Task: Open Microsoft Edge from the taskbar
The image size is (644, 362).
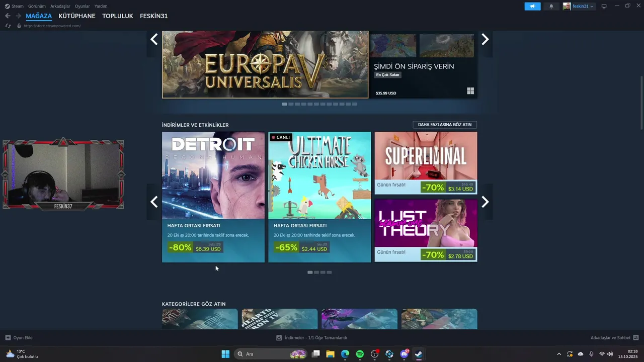Action: point(345,354)
